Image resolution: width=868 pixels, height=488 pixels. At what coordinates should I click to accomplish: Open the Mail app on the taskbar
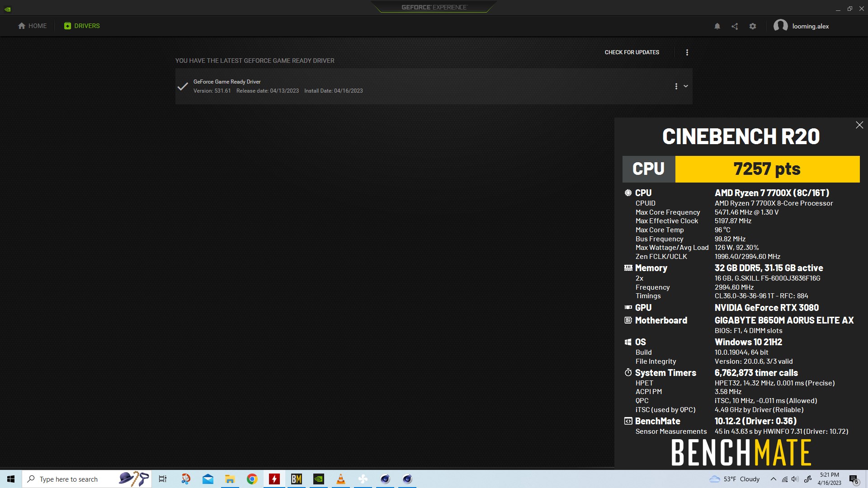pos(208,479)
